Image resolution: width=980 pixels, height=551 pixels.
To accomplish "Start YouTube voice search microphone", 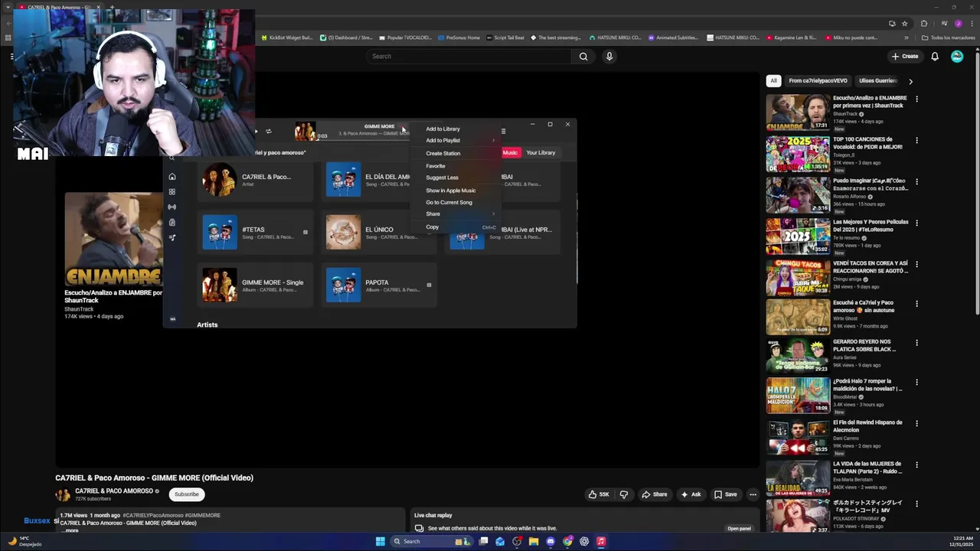I will click(x=609, y=56).
